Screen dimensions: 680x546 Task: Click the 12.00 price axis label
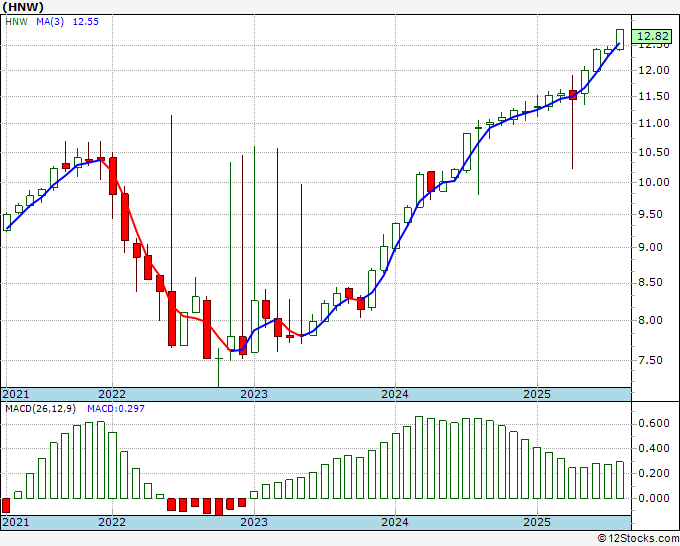(x=654, y=70)
